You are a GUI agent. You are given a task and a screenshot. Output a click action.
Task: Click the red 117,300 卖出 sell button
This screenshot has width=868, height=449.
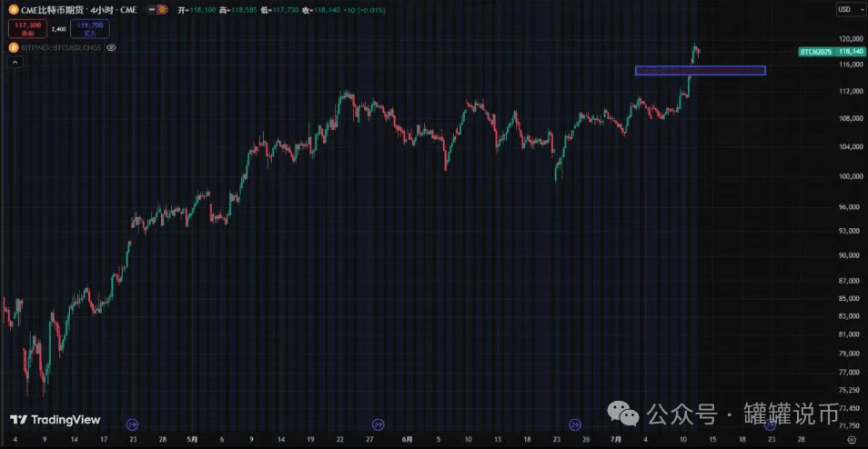pyautogui.click(x=27, y=29)
